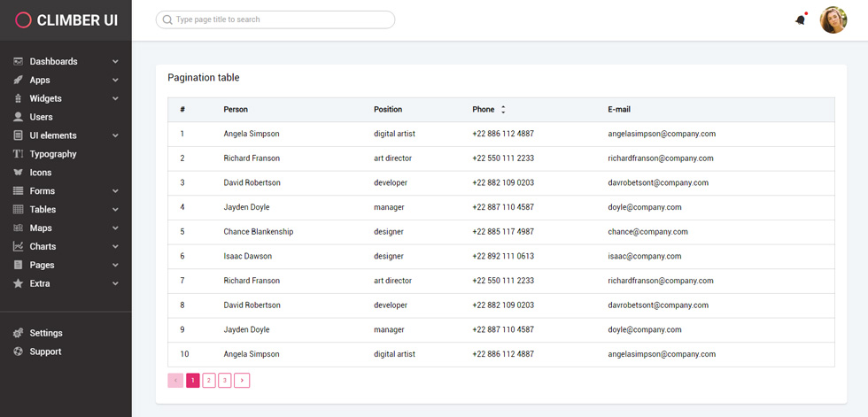Expand the Dashboards menu chevron

click(x=115, y=62)
